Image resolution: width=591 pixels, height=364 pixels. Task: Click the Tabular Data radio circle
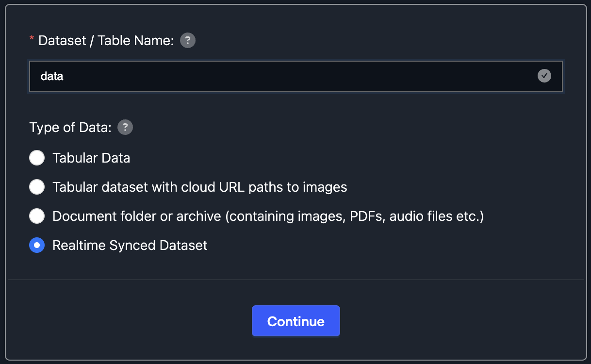click(x=37, y=158)
